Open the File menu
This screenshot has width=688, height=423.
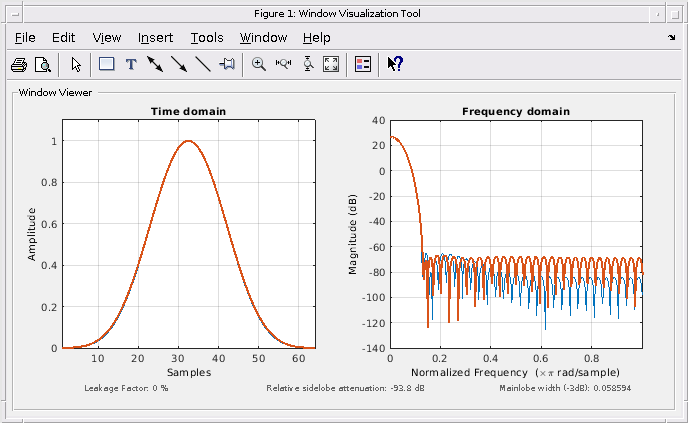(25, 38)
